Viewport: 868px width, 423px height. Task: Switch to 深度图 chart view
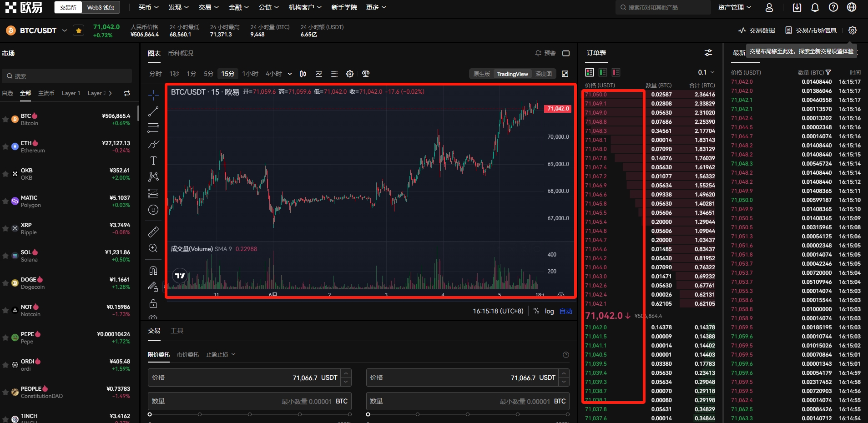[x=544, y=74]
